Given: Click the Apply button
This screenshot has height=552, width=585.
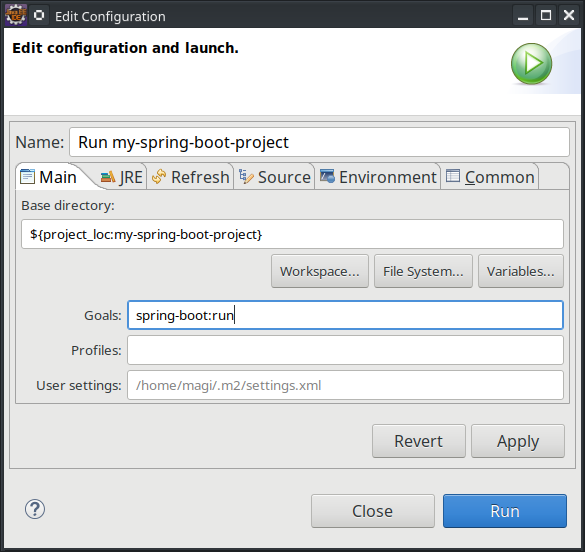Looking at the screenshot, I should (x=518, y=441).
